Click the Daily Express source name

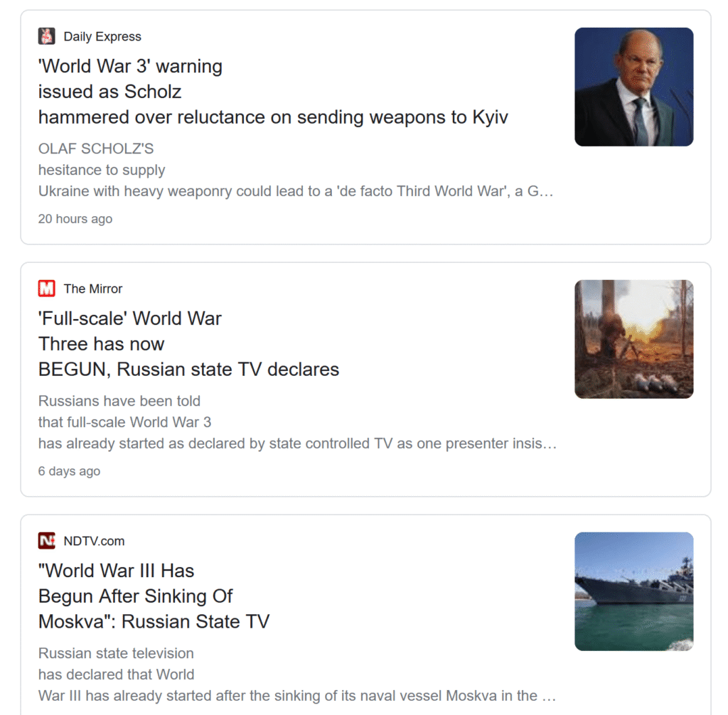click(102, 36)
